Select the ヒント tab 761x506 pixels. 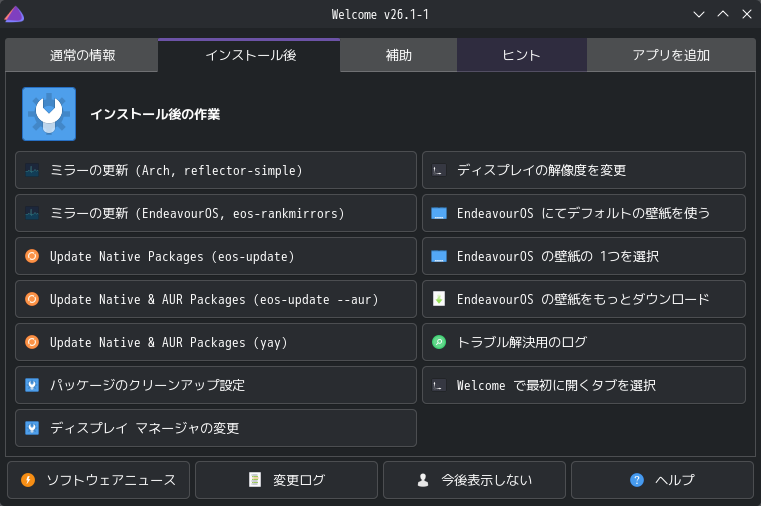[x=521, y=56]
